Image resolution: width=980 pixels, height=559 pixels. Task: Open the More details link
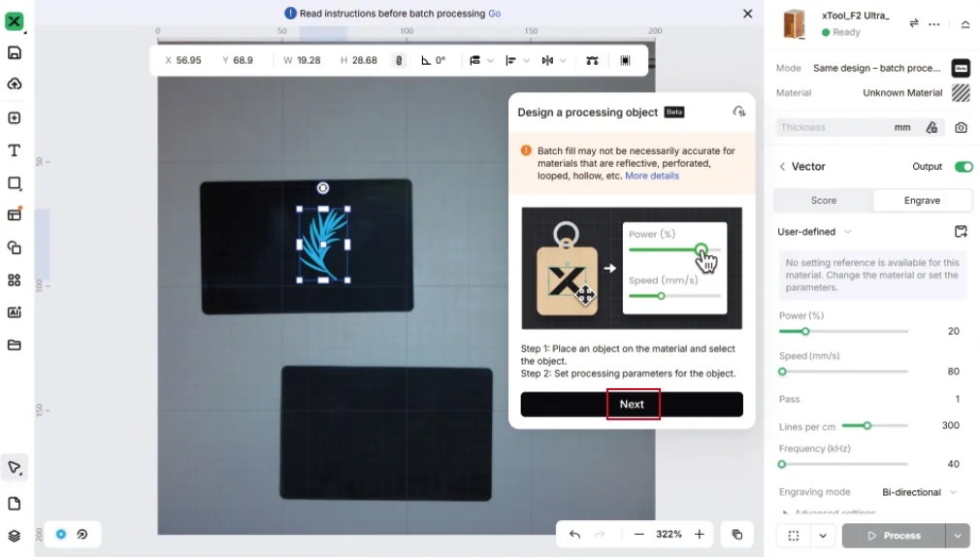click(x=652, y=176)
